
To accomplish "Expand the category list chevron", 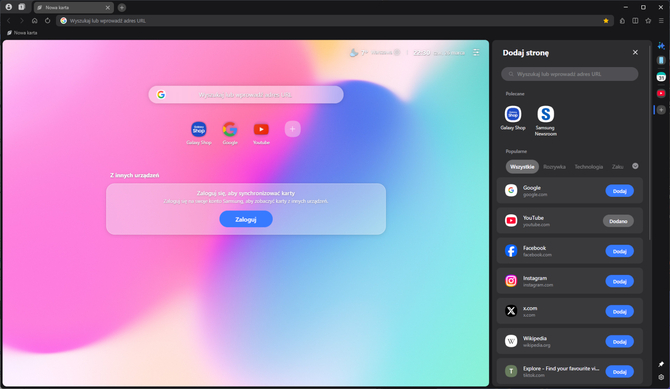I will (635, 166).
